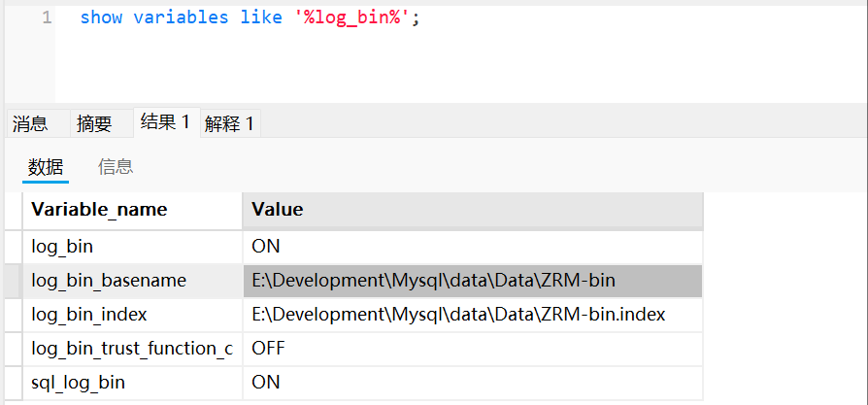This screenshot has width=868, height=405.
Task: Open the 解释 1 tab
Action: click(x=229, y=123)
